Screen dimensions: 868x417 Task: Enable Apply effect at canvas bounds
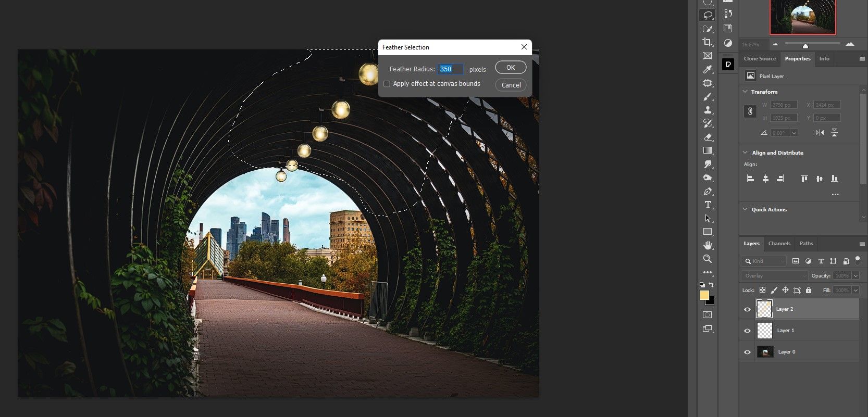(x=387, y=84)
